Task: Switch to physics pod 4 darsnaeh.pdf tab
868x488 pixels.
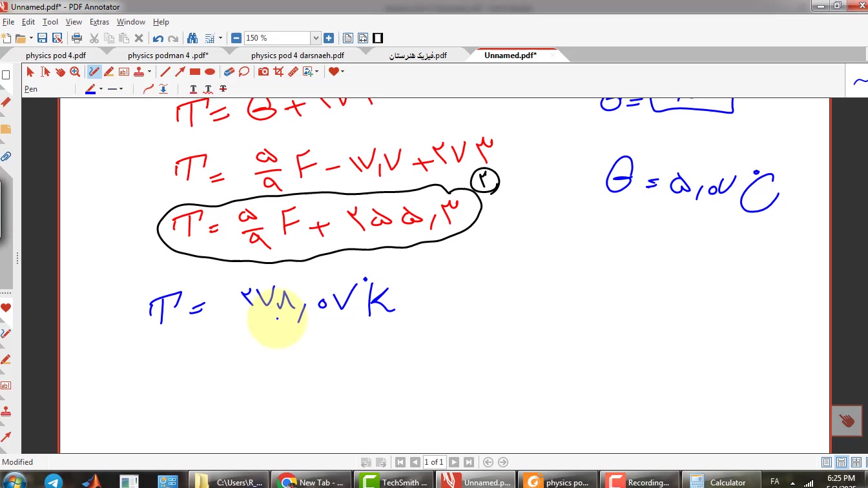Action: [297, 56]
